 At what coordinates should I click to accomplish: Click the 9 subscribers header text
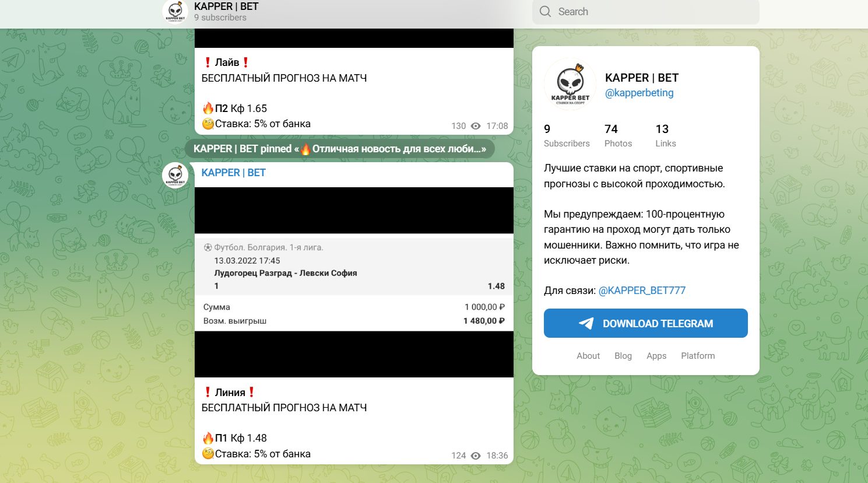tap(220, 17)
